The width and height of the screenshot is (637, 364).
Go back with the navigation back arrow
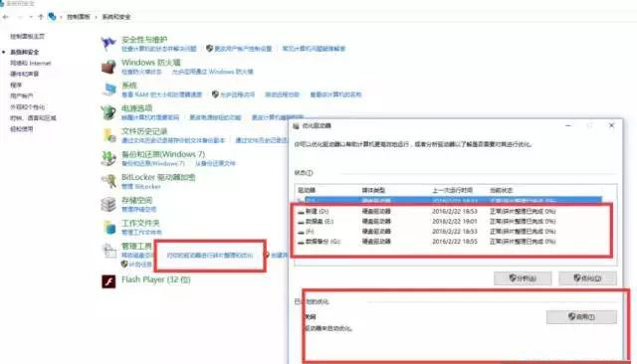click(6, 17)
